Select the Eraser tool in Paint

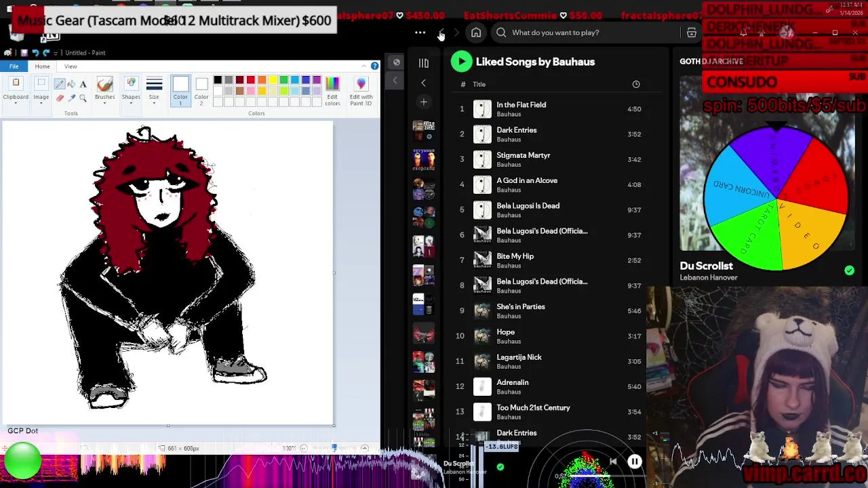(x=60, y=98)
